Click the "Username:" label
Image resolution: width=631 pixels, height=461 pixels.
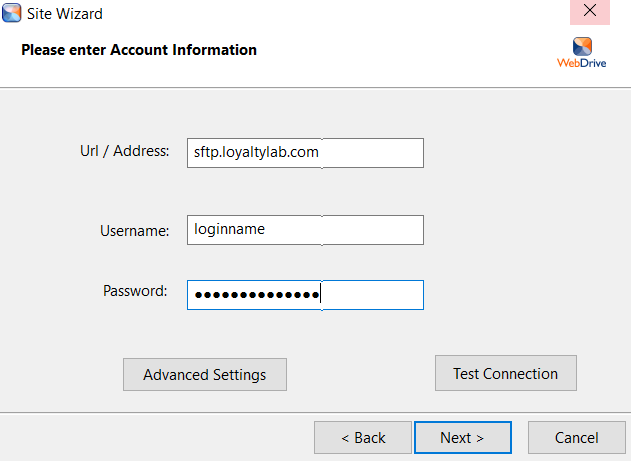pyautogui.click(x=135, y=231)
